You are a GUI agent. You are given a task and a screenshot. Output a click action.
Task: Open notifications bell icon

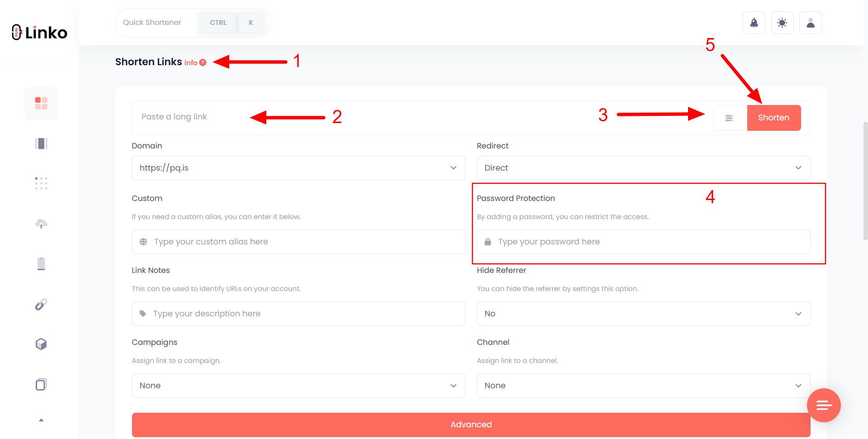coord(754,23)
